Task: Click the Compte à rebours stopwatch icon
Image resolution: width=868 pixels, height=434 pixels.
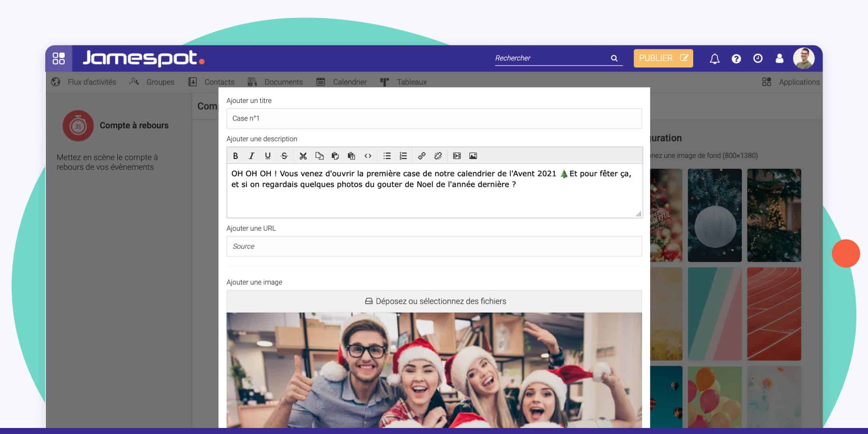Action: point(78,126)
